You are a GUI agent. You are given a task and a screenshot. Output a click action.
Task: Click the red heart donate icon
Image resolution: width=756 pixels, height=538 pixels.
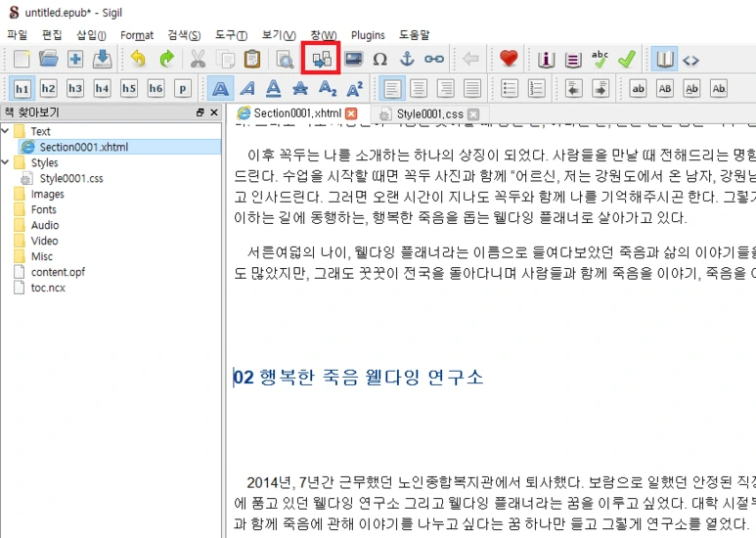pyautogui.click(x=509, y=59)
